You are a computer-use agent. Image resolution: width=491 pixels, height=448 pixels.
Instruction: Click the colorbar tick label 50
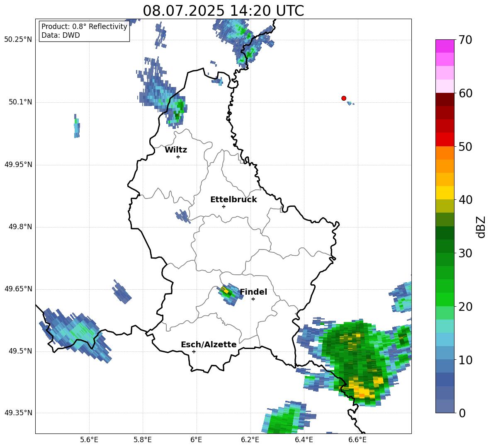[x=465, y=146]
